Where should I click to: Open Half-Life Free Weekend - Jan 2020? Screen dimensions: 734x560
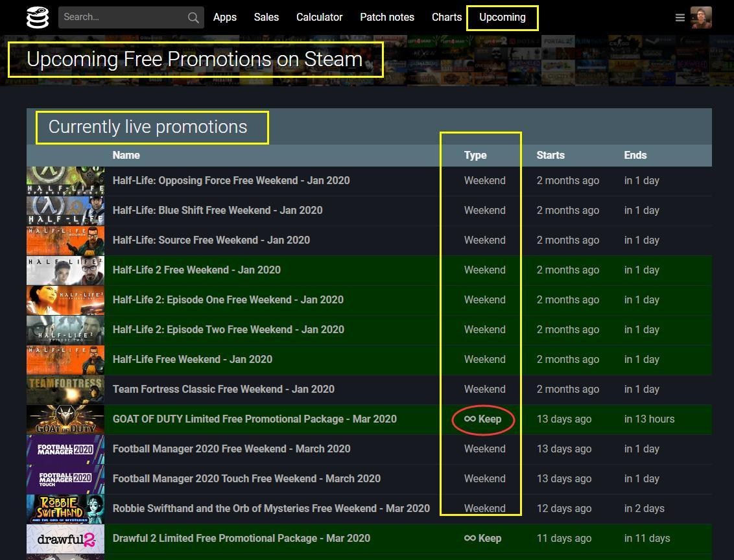193,359
